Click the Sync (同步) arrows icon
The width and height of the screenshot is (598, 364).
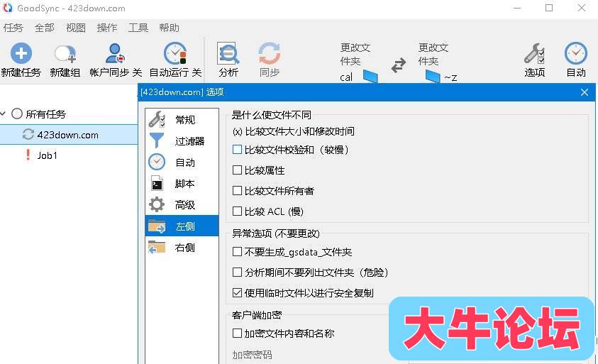pos(270,53)
